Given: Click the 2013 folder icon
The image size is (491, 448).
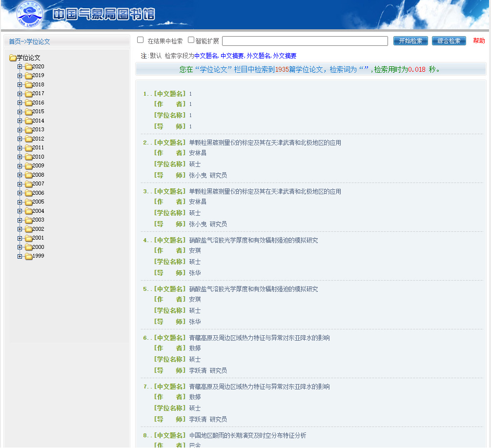Looking at the screenshot, I should click(x=28, y=130).
